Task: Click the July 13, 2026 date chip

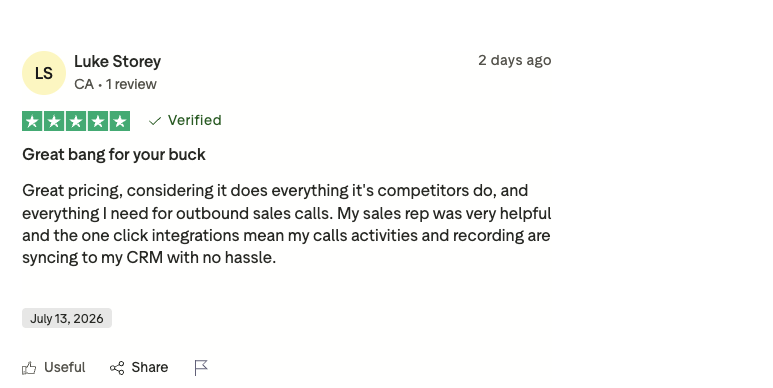Action: (x=67, y=318)
